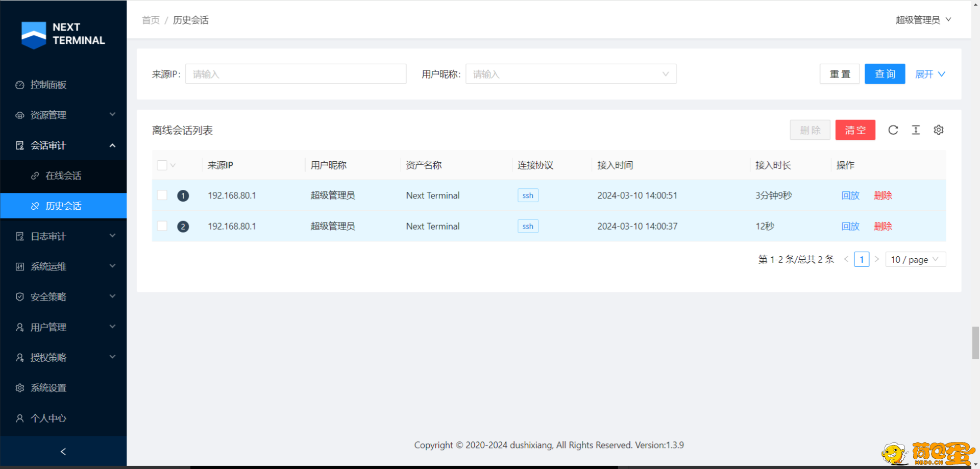Viewport: 980px width, 469px height.
Task: Click the 重置 button
Action: click(x=840, y=74)
